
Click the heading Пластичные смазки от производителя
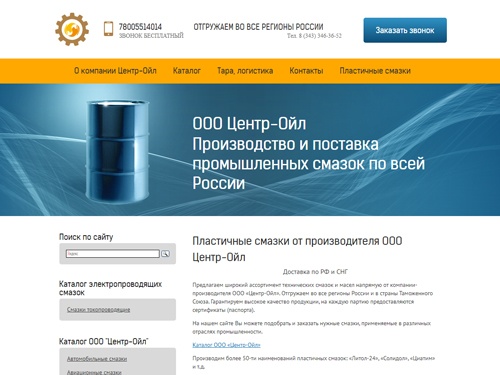click(297, 249)
